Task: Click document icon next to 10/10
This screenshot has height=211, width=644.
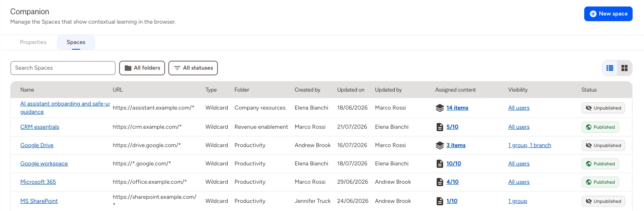Action: click(439, 164)
